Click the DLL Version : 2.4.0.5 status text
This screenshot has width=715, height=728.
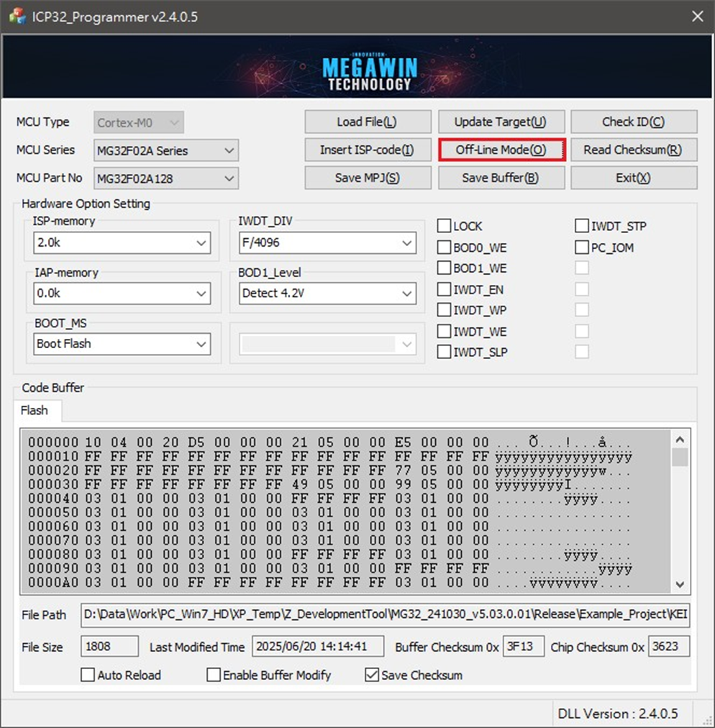(617, 714)
